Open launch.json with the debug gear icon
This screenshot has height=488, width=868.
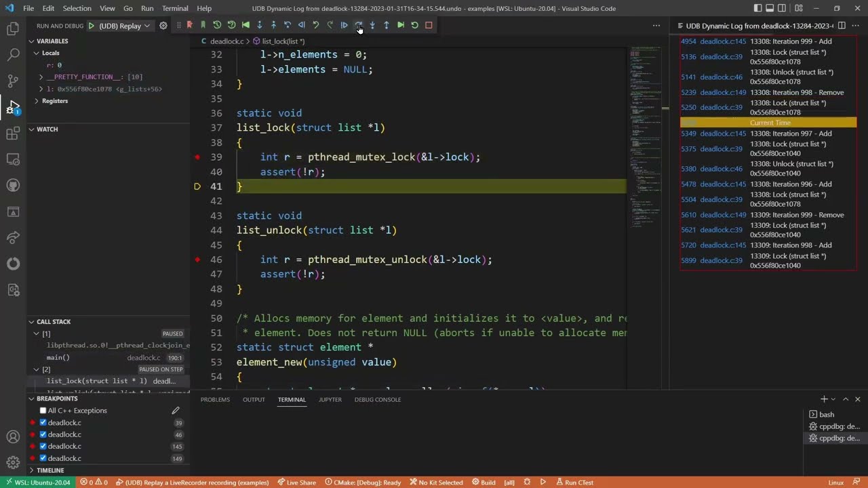163,26
